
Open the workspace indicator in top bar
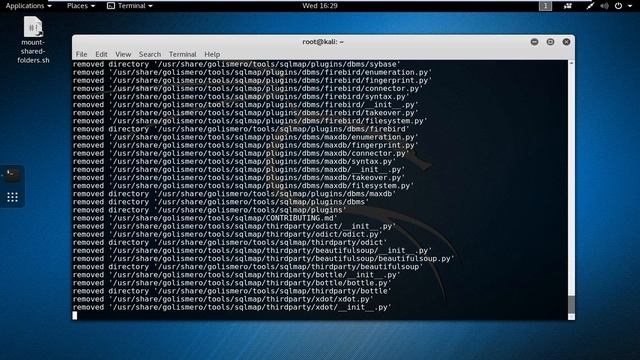pyautogui.click(x=545, y=6)
